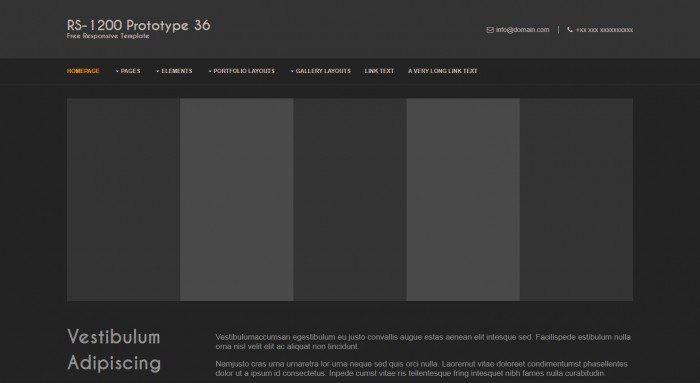This screenshot has width=700, height=383.
Task: Select the Homepage menu item
Action: [83, 71]
